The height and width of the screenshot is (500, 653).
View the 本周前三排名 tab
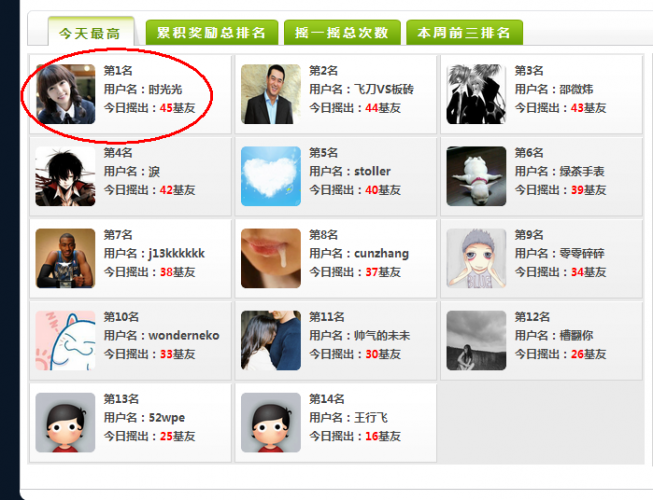tap(464, 32)
